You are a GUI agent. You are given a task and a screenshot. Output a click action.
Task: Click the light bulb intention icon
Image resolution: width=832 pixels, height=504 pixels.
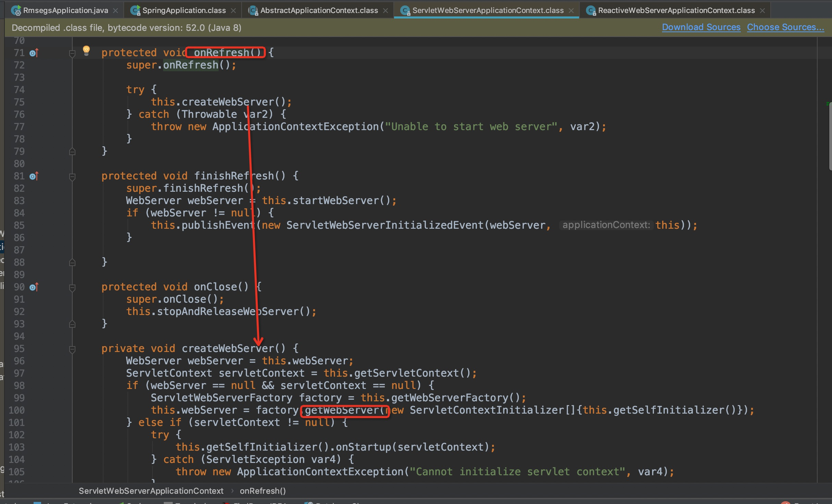pos(86,50)
